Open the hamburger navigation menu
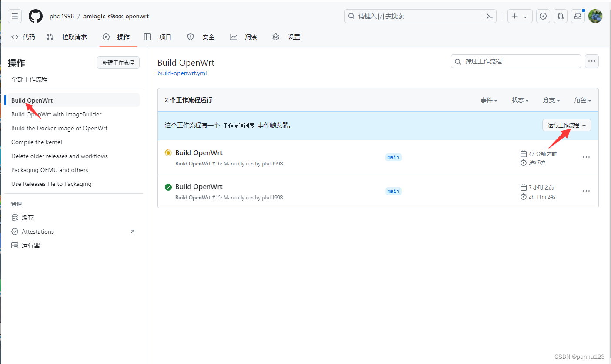 pos(15,16)
